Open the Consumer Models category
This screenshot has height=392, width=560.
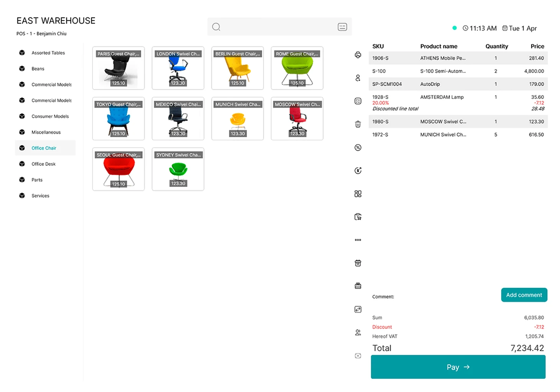45,116
